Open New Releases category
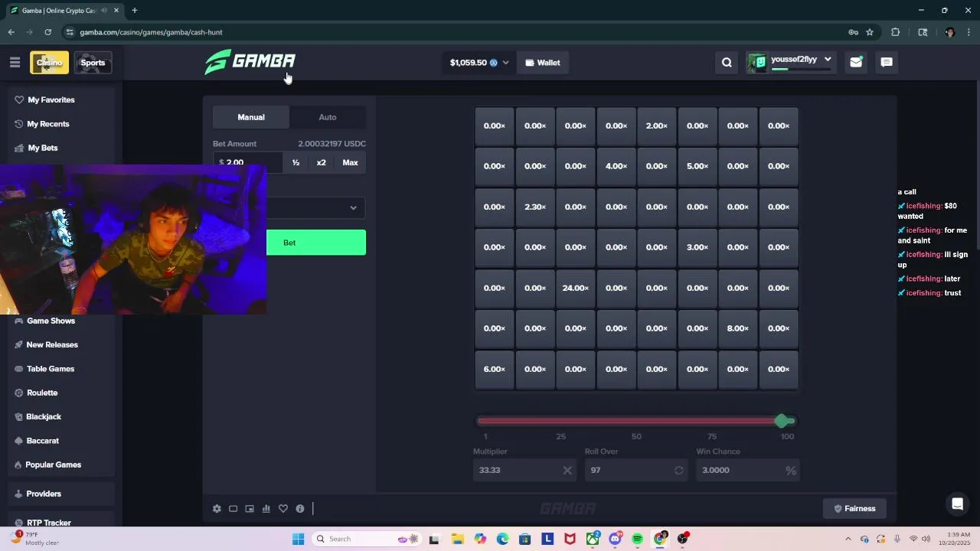 coord(60,345)
